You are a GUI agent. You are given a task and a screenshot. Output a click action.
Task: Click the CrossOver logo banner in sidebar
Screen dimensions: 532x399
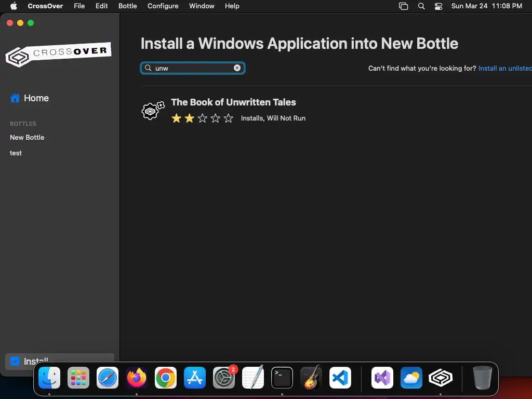tap(58, 54)
